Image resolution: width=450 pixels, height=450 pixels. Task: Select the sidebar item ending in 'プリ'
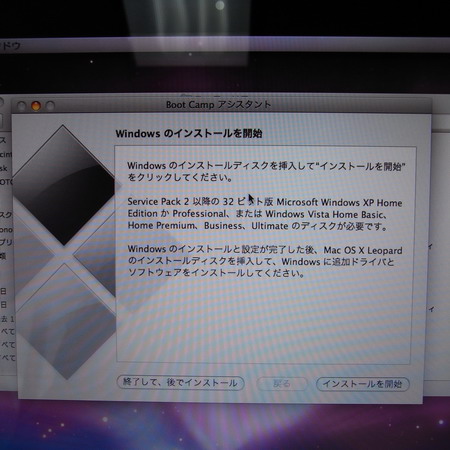point(6,242)
